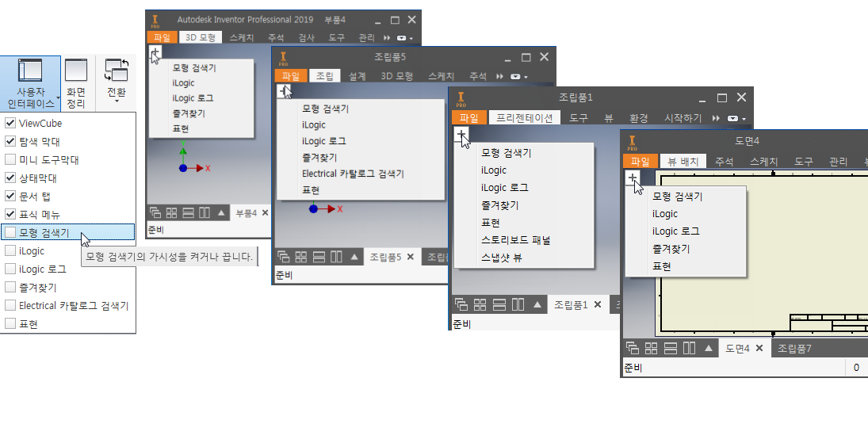Click vertical tile icon in 조립품5 window
This screenshot has width=868, height=424.
coord(336,257)
